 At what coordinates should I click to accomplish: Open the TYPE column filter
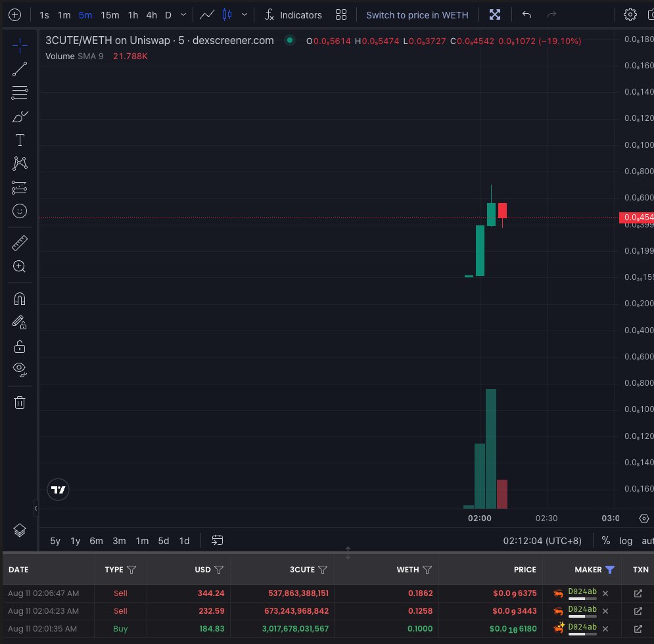[131, 570]
